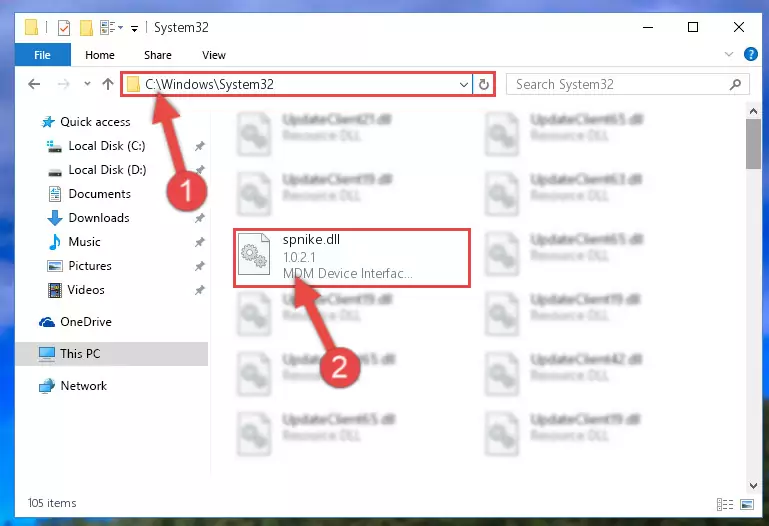Click the OneDrive cloud icon
This screenshot has height=526, width=769.
(x=47, y=322)
